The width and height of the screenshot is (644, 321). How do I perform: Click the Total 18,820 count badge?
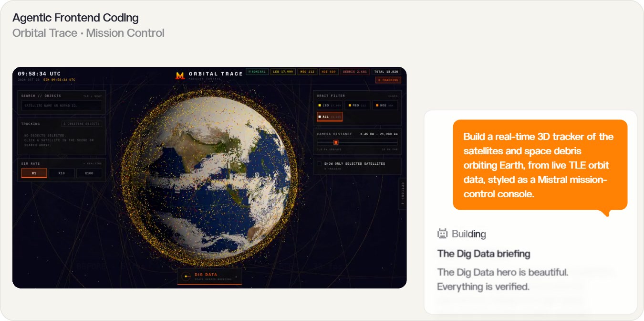pyautogui.click(x=386, y=72)
